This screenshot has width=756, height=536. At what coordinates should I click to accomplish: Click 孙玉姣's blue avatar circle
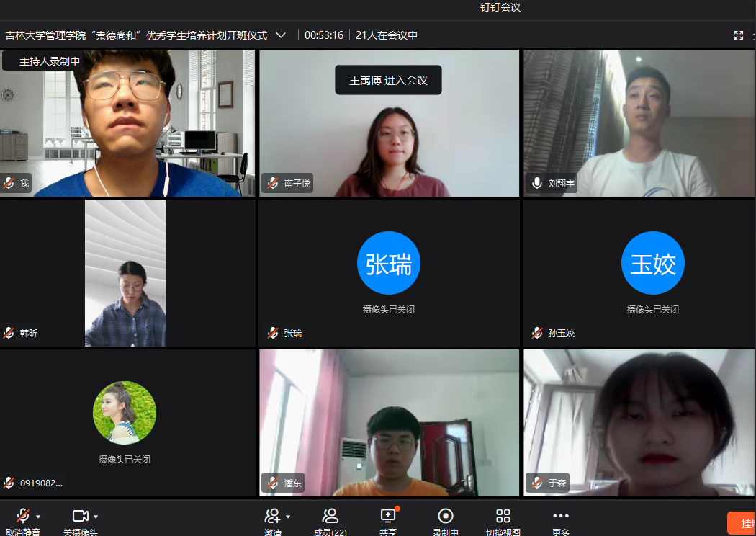point(653,263)
